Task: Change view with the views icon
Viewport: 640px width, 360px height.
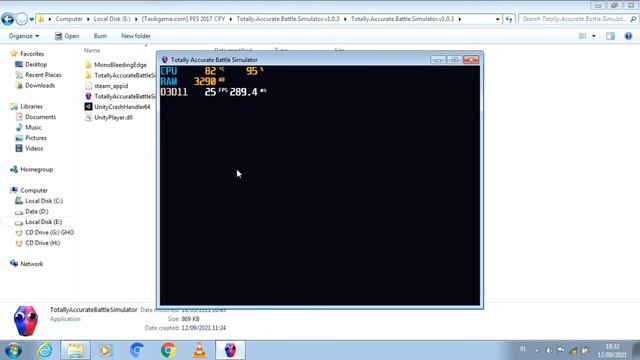Action: click(583, 36)
